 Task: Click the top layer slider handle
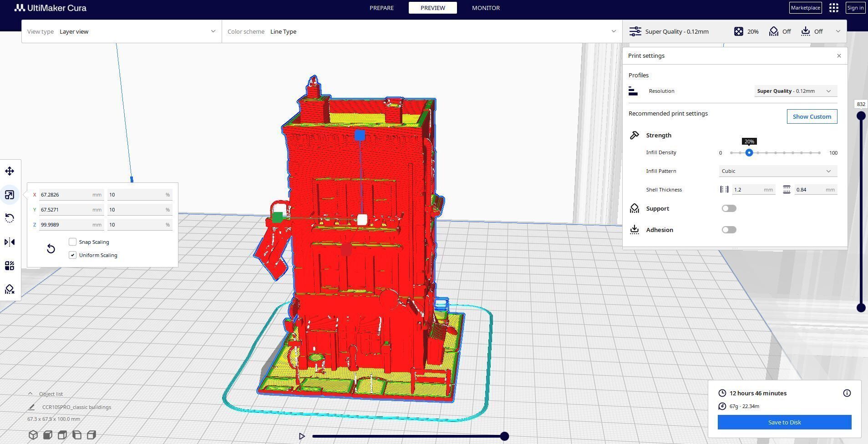[x=861, y=116]
